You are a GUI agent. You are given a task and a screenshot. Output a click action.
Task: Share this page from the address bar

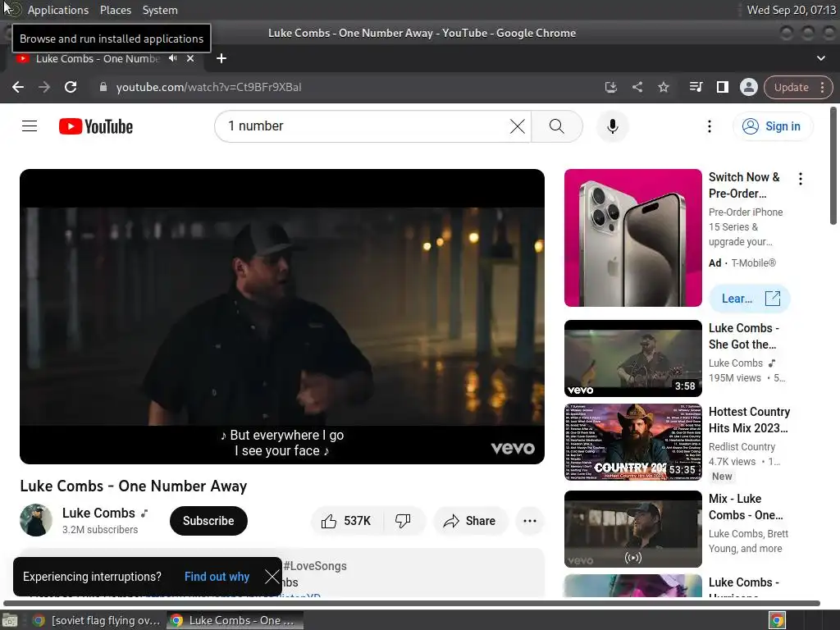tap(637, 87)
